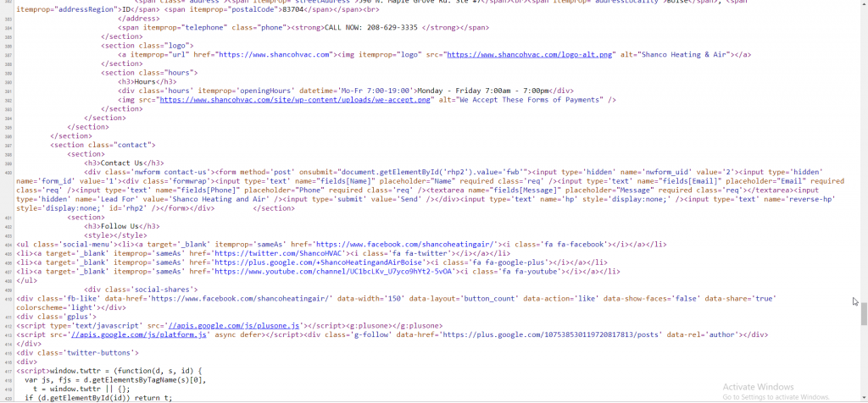Follow the apis.google.com platform.js link

[x=139, y=335]
